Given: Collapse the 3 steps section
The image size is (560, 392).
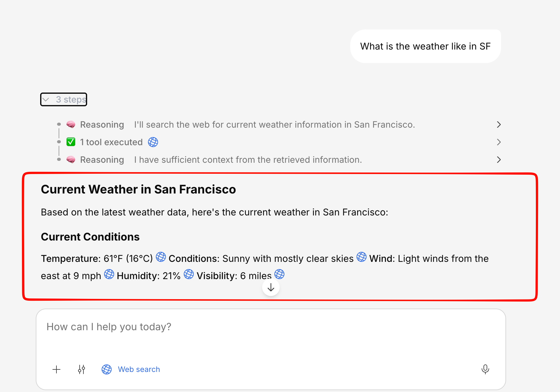Looking at the screenshot, I should 64,99.
